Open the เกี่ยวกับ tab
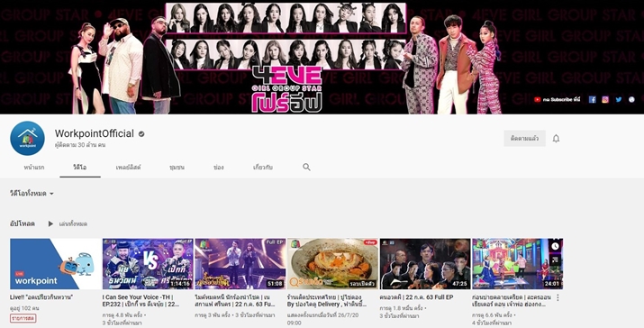This screenshot has height=328, width=644. 263,168
